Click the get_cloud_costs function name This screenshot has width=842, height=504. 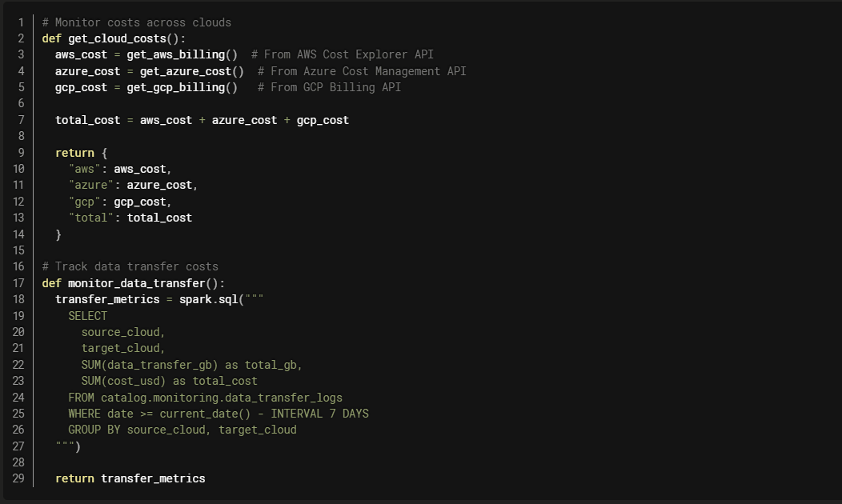pos(117,38)
